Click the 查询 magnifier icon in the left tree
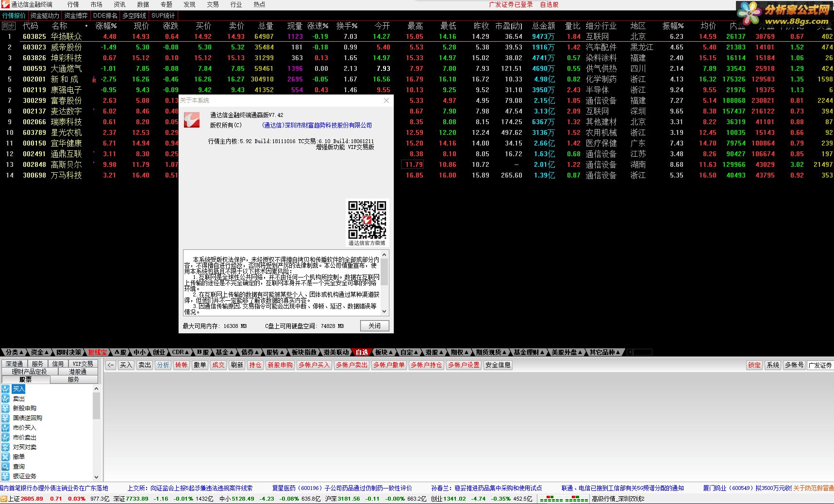834x504 pixels. point(5,467)
